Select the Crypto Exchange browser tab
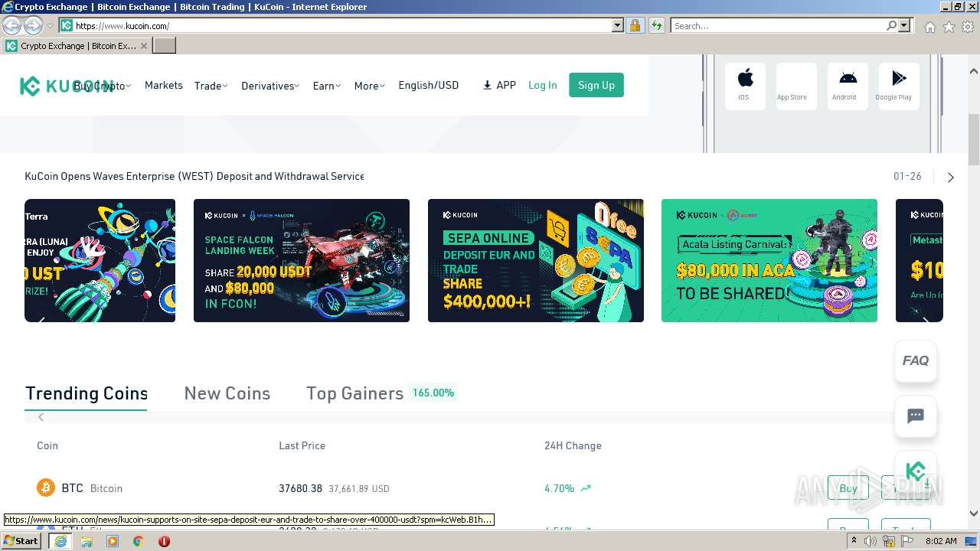The image size is (980, 551). click(77, 46)
